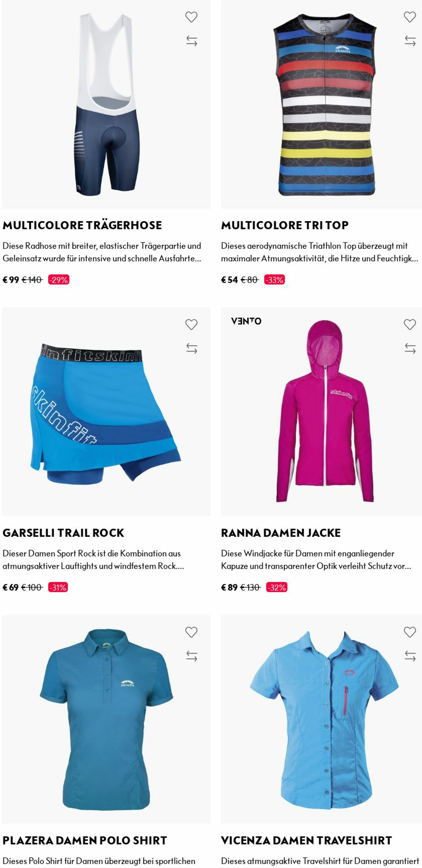Click the Vento label on jacket card

coord(246,321)
